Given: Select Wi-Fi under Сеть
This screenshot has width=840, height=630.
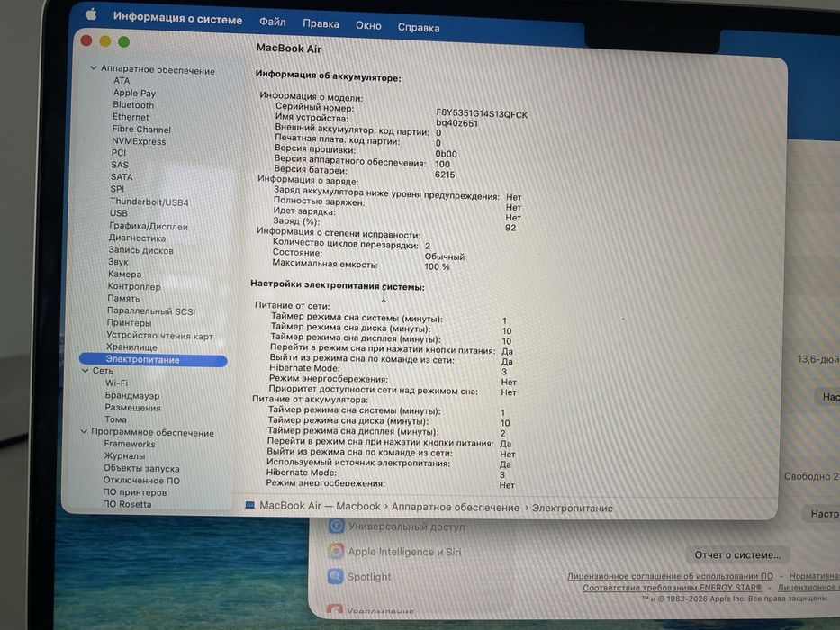Looking at the screenshot, I should (x=116, y=382).
